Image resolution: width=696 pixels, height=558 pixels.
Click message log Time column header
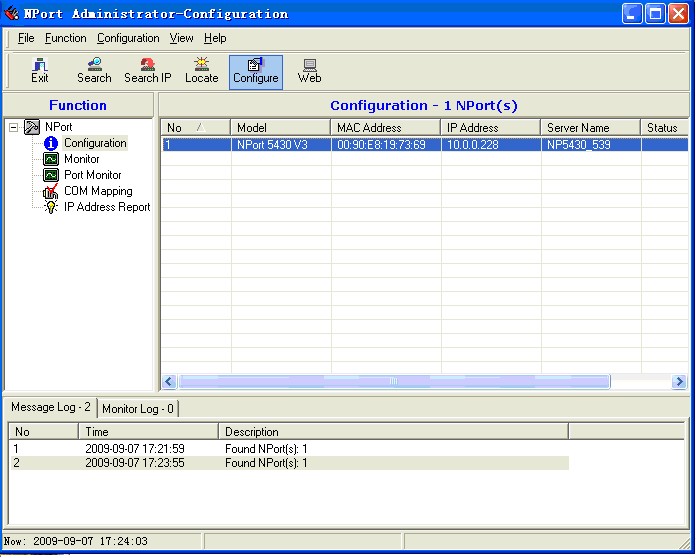[x=148, y=432]
